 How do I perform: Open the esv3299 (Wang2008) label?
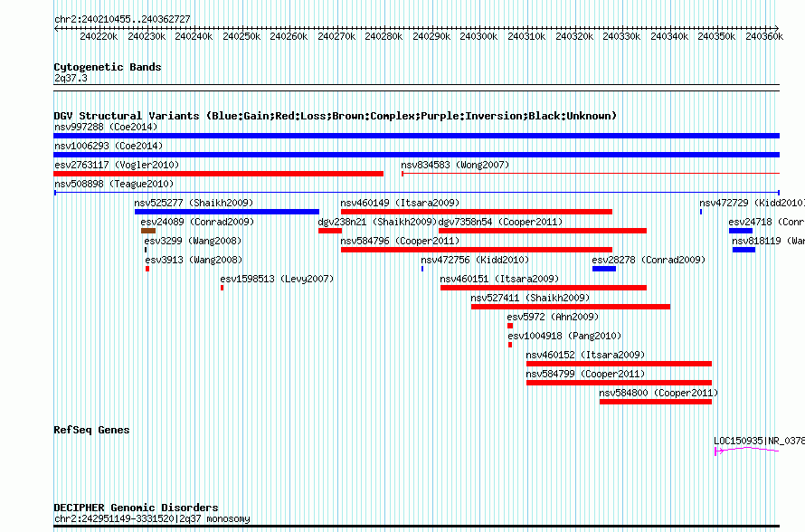coord(193,241)
